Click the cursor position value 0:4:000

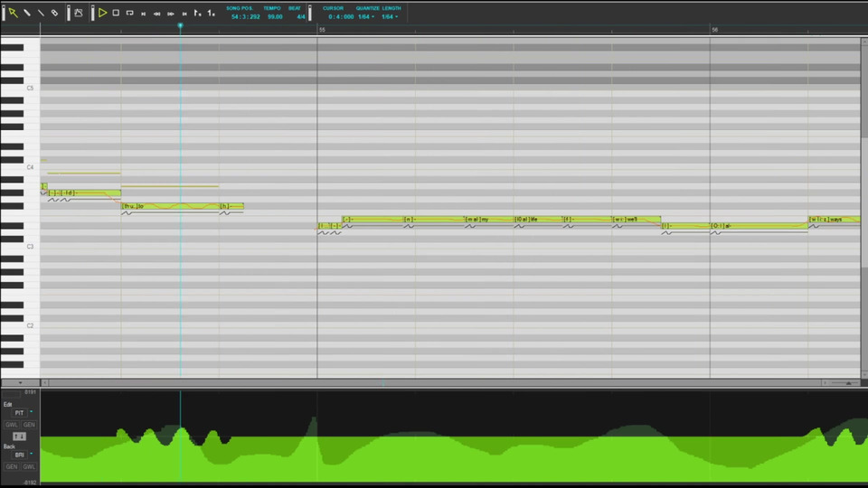(341, 16)
